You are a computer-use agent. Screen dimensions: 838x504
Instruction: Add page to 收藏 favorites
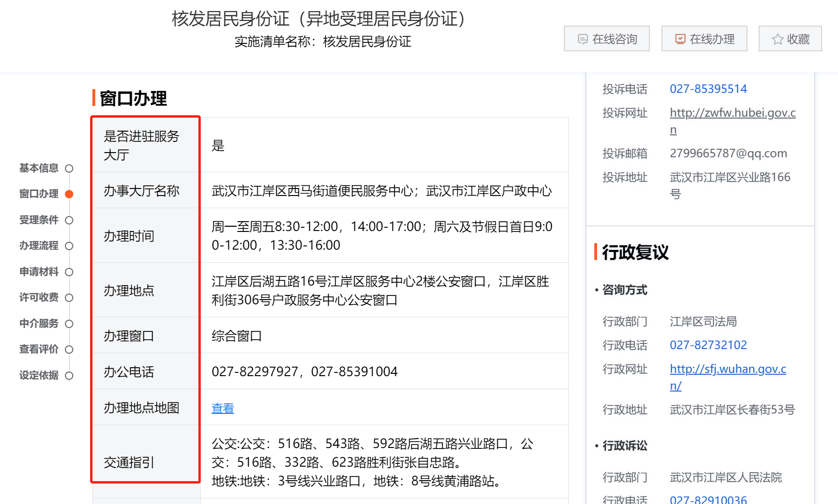790,39
